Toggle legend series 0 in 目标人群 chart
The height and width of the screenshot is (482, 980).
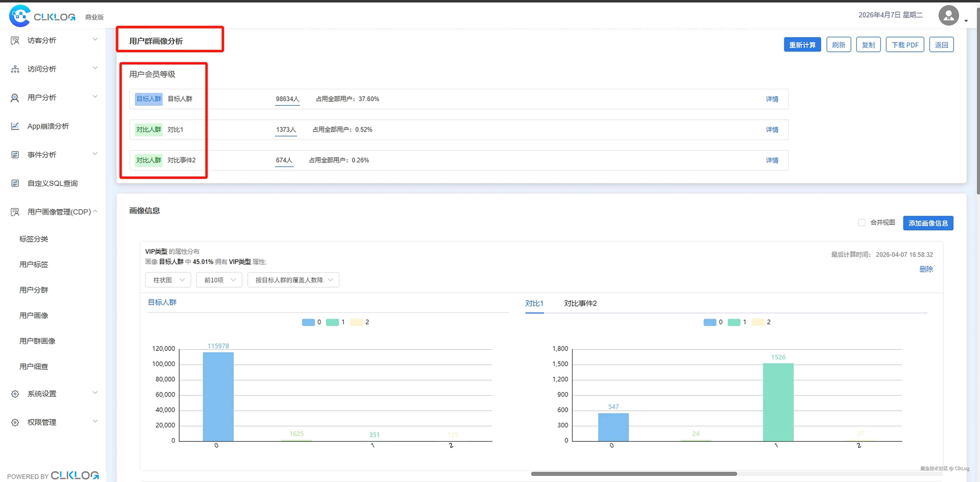click(308, 322)
